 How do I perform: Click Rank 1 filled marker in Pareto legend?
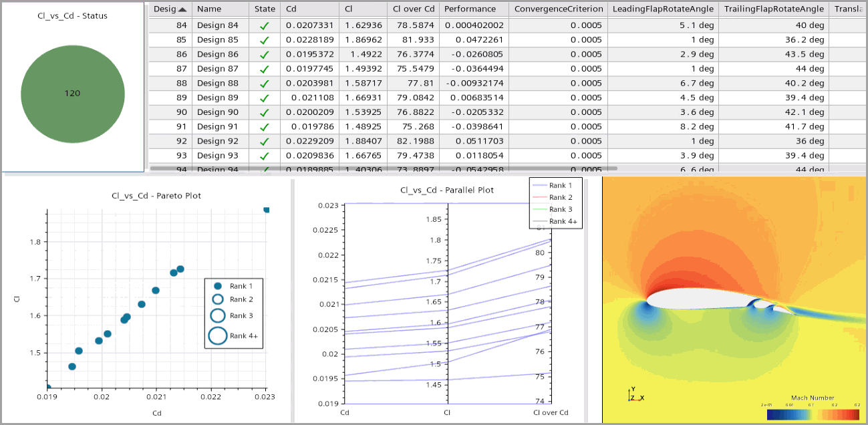[x=217, y=286]
